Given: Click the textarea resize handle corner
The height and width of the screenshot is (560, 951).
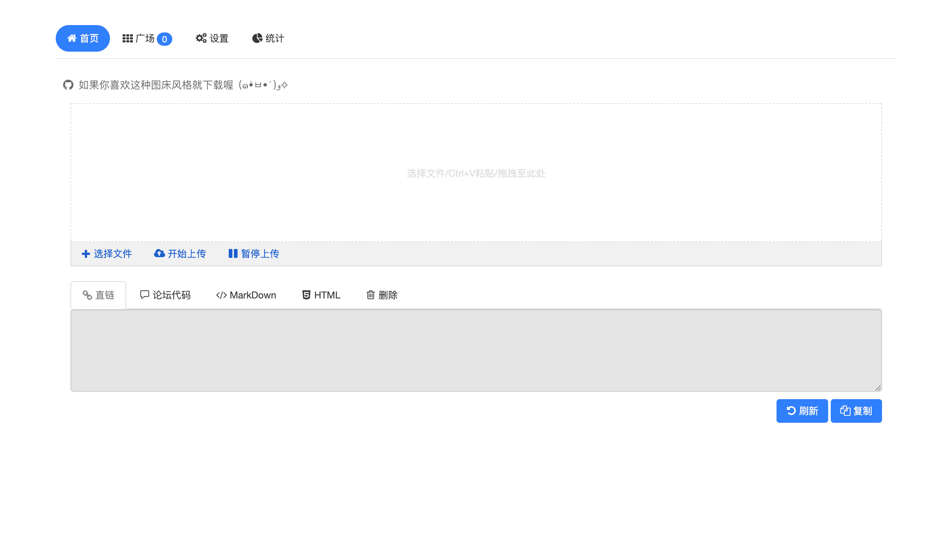Looking at the screenshot, I should (x=878, y=388).
